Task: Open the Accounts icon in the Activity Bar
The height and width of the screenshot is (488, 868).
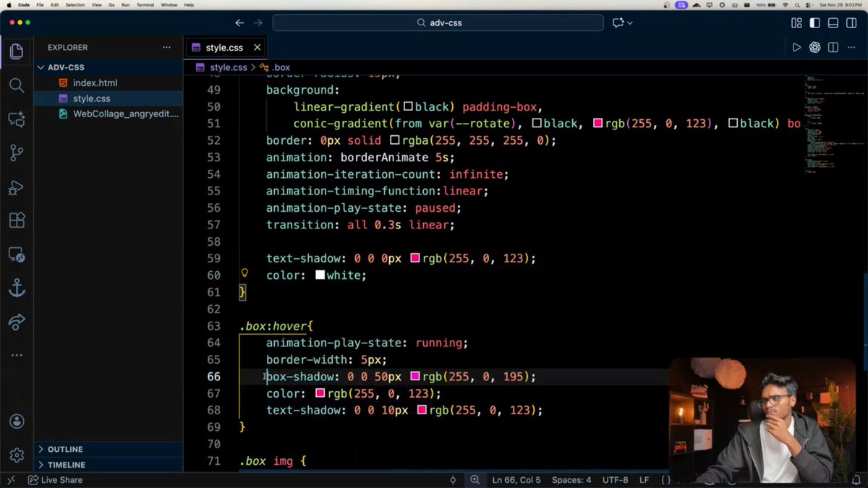Action: tap(17, 421)
